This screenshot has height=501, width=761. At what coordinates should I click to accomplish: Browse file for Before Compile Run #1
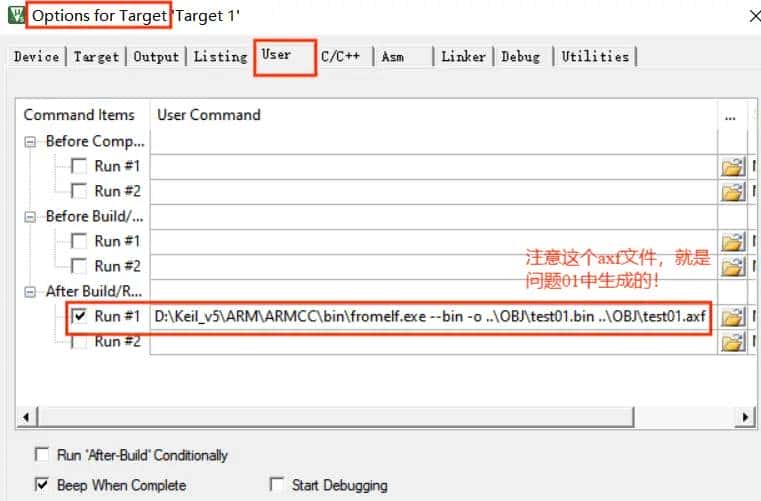tap(732, 166)
